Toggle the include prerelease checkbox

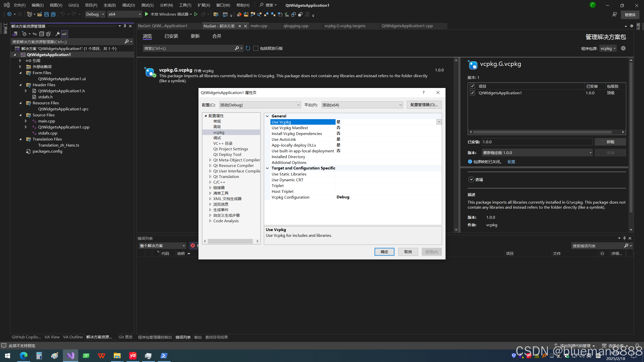pos(256,48)
